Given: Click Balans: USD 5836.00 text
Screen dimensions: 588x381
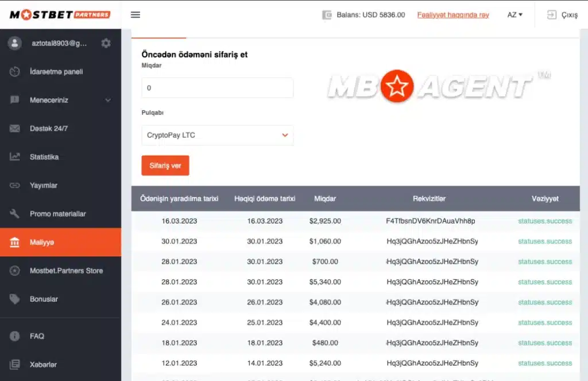Looking at the screenshot, I should 371,15.
